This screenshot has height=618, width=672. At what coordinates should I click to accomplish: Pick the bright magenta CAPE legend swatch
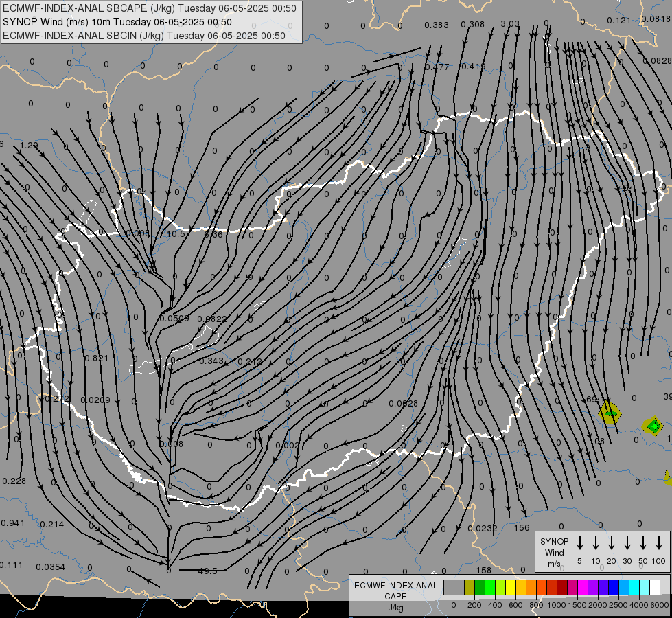583,588
